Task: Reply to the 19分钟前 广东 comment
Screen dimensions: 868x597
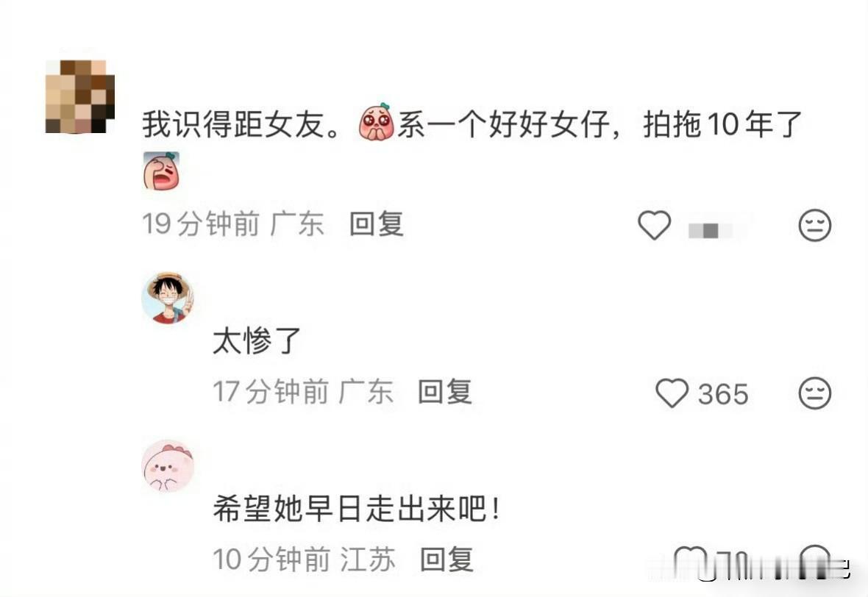Action: click(x=377, y=224)
